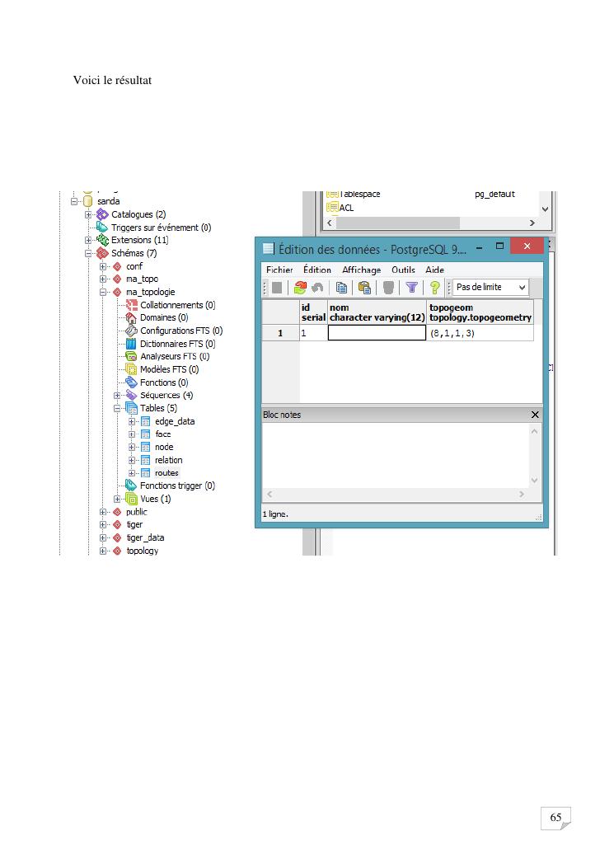Viewport: 614px width, 868px height.
Task: Click the Delete trash icon in toolbar
Action: point(388,288)
